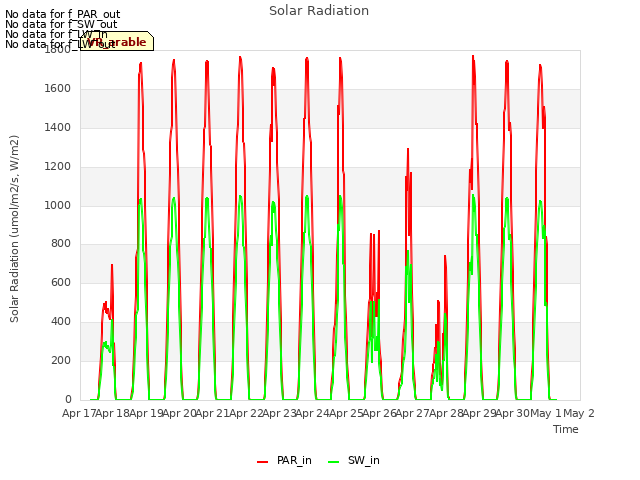Click the Apr 28 x-axis tick label
640x480 pixels.
446,413
